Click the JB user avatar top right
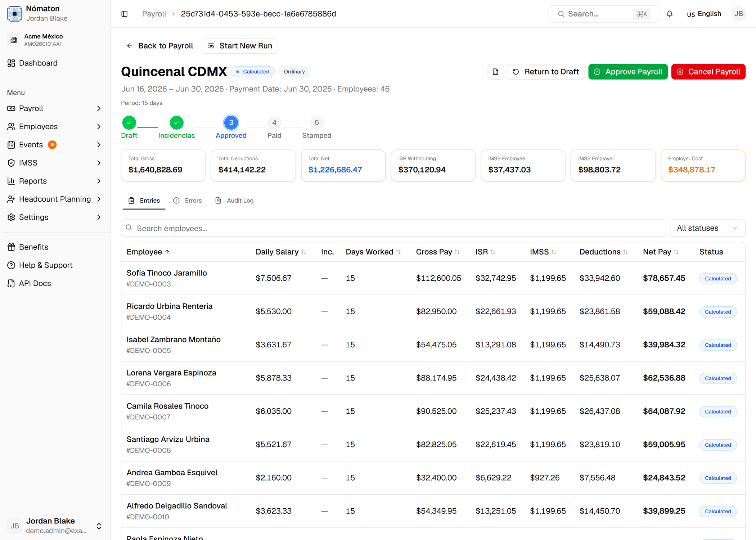This screenshot has height=540, width=756. click(x=739, y=14)
